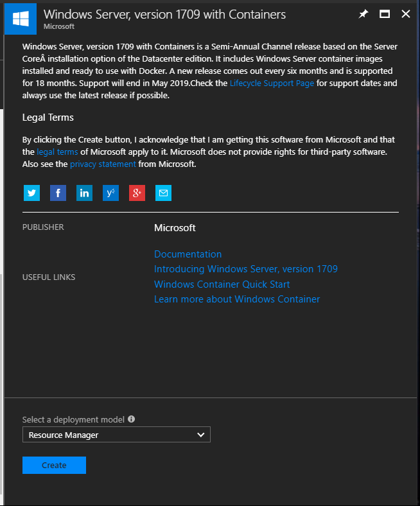Pin this blade to dashboard
This screenshot has height=506, width=420.
pos(363,14)
